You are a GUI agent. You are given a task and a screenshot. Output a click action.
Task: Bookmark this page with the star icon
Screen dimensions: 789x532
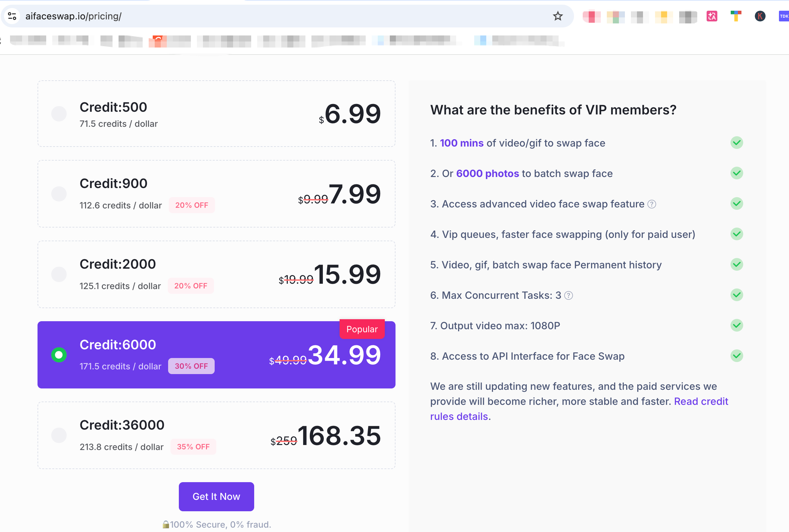pos(558,16)
